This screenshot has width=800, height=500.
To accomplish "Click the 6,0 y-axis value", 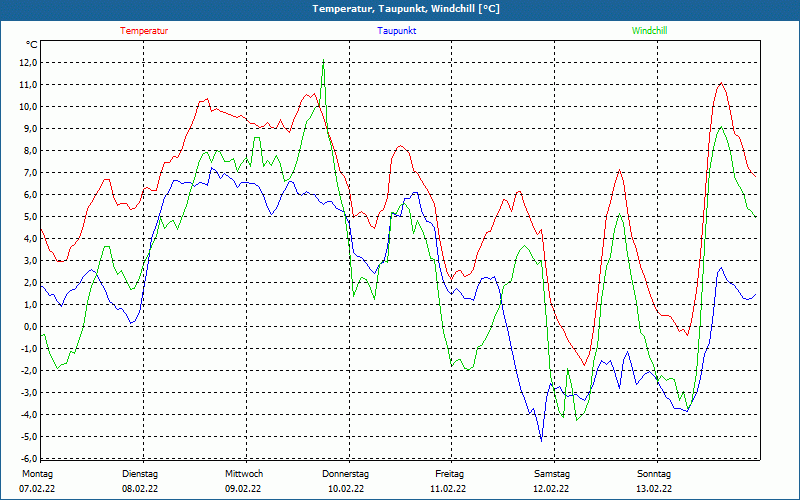I will pyautogui.click(x=30, y=194).
